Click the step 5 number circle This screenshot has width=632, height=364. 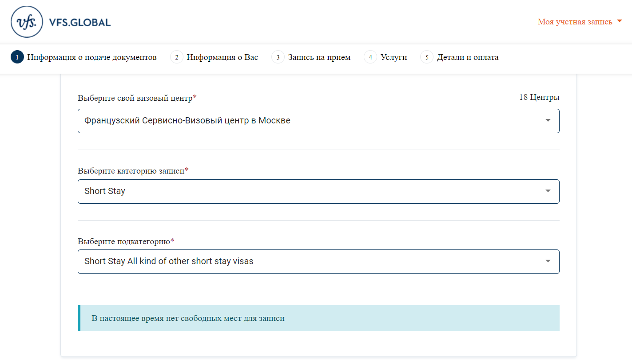tap(426, 57)
